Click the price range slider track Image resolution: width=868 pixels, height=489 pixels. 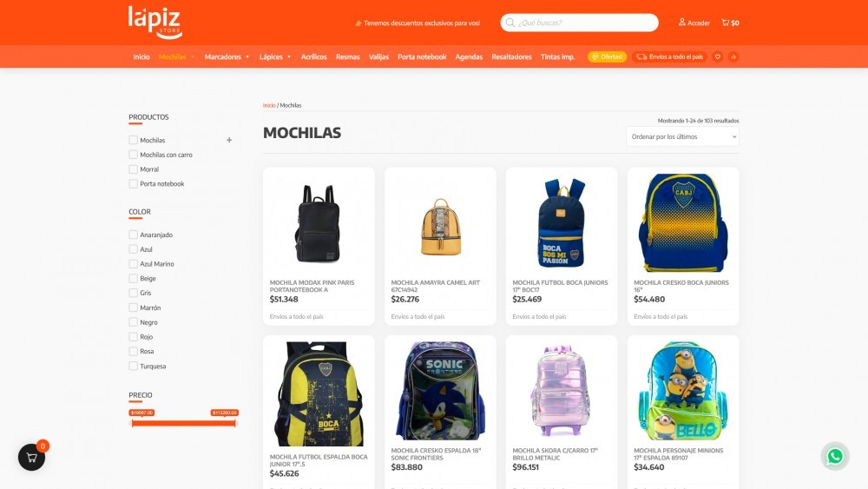pos(184,423)
